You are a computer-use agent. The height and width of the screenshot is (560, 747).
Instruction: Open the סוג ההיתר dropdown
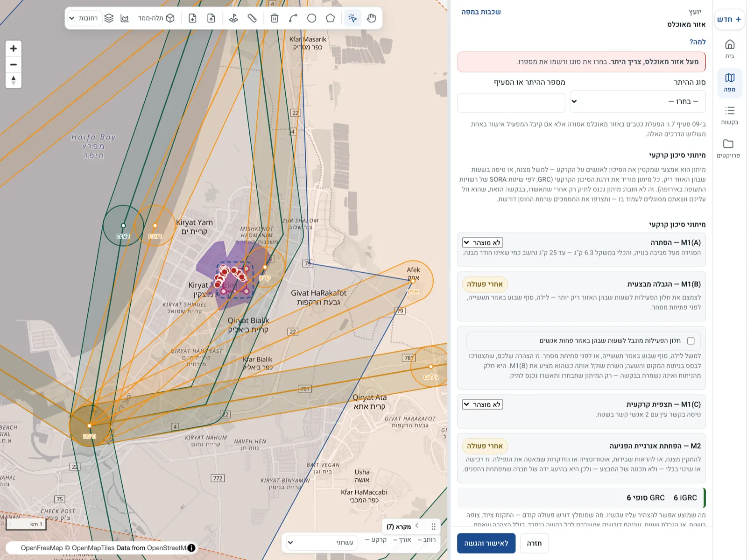point(637,101)
